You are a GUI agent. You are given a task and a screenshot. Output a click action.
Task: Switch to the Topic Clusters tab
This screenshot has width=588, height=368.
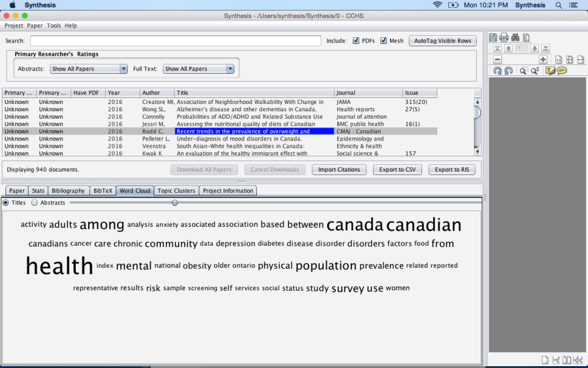coord(176,191)
